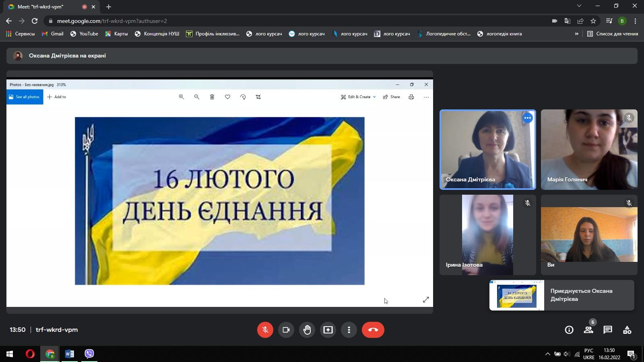644x362 pixels.
Task: Raise hand in the meeting
Action: (x=307, y=330)
